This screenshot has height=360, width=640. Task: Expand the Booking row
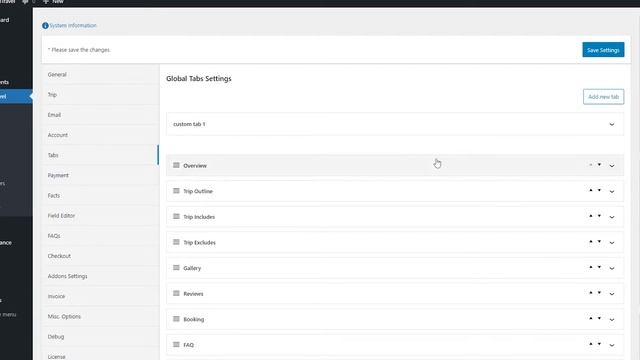(611, 320)
